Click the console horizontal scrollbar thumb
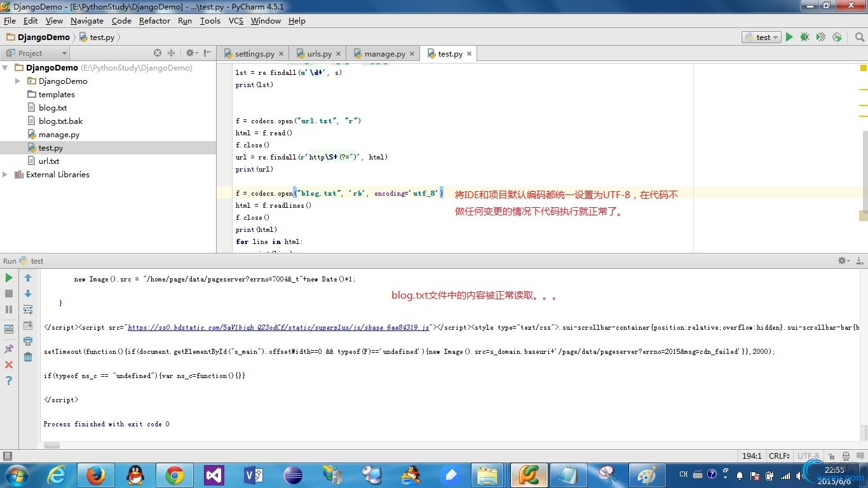868x488 pixels. click(52, 445)
